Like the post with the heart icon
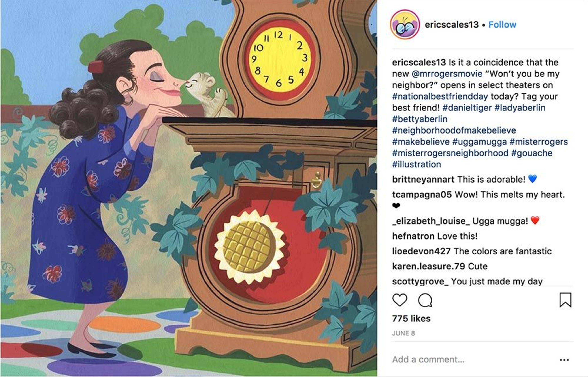 click(400, 300)
